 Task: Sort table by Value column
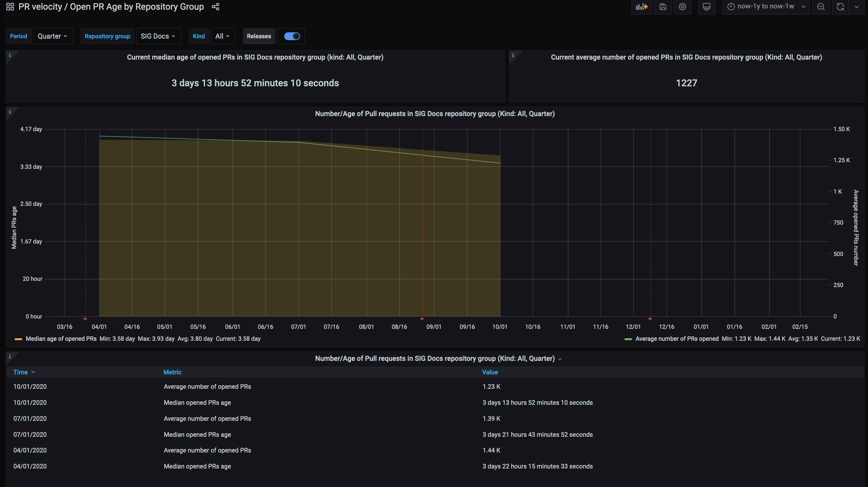(490, 372)
